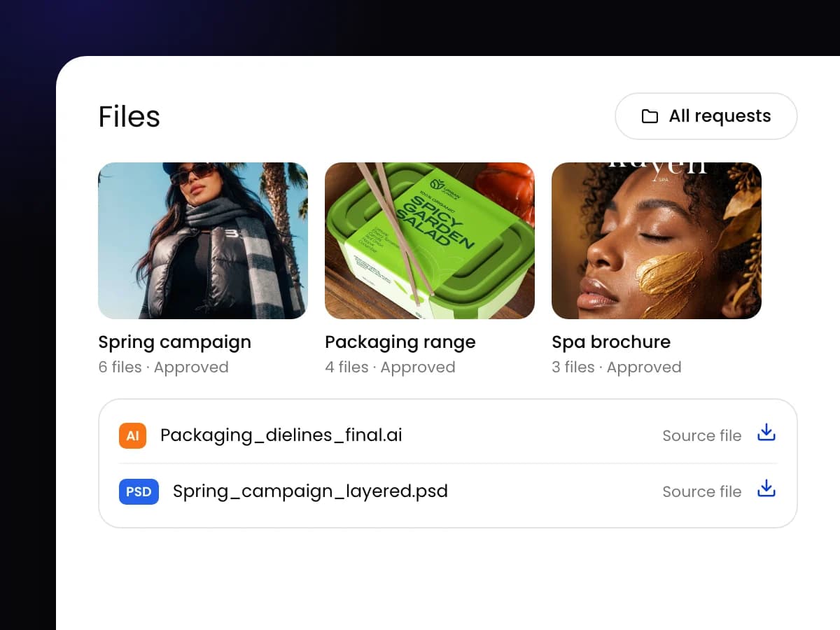Select the Spa brochure title
Screen dimensions: 840x630
point(611,342)
